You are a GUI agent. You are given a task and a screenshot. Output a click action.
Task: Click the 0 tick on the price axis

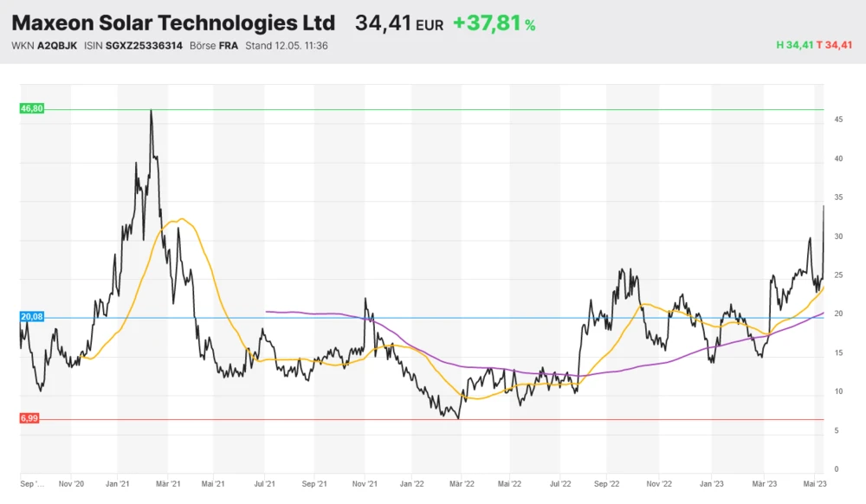(x=837, y=469)
